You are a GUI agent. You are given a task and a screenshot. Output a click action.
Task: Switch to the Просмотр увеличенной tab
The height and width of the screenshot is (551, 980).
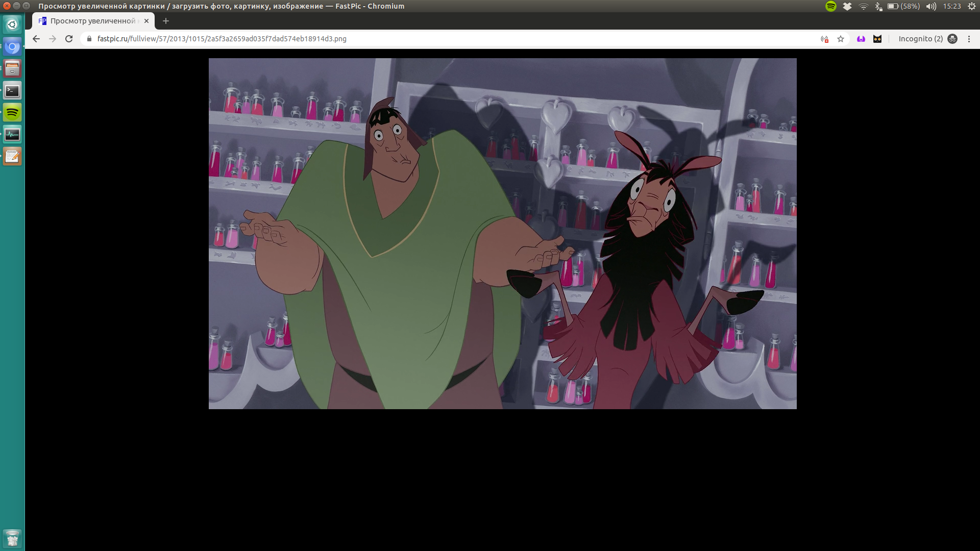[x=92, y=21]
